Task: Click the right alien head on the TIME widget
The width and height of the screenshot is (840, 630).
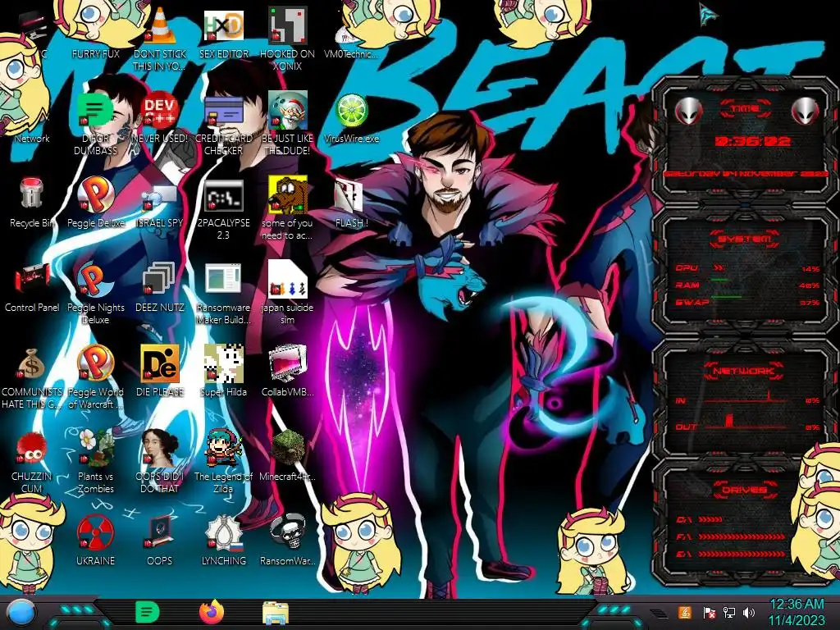Action: pos(805,111)
